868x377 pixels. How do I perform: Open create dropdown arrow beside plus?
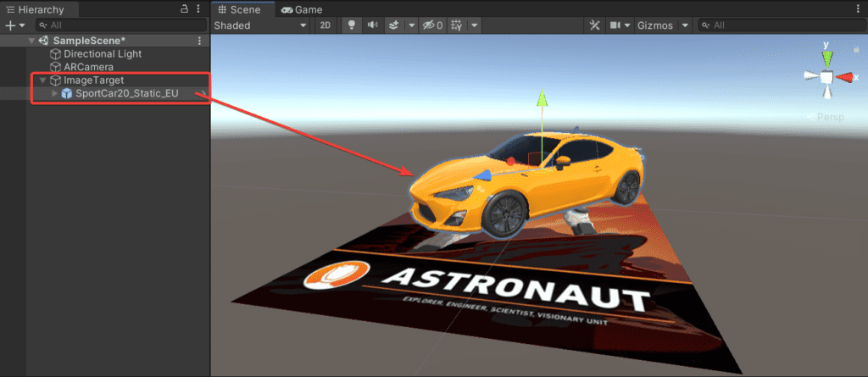pyautogui.click(x=22, y=25)
